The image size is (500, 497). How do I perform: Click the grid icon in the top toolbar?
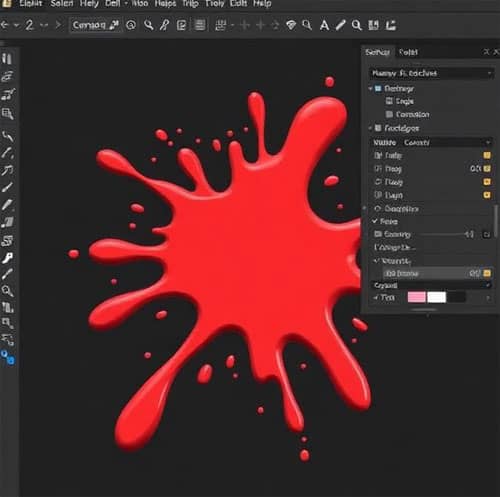point(220,25)
